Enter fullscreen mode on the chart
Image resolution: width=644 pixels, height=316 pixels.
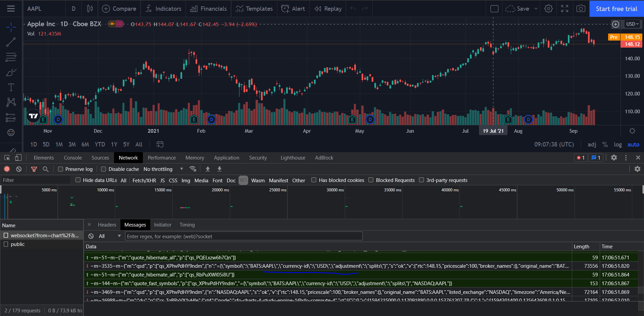pos(565,9)
